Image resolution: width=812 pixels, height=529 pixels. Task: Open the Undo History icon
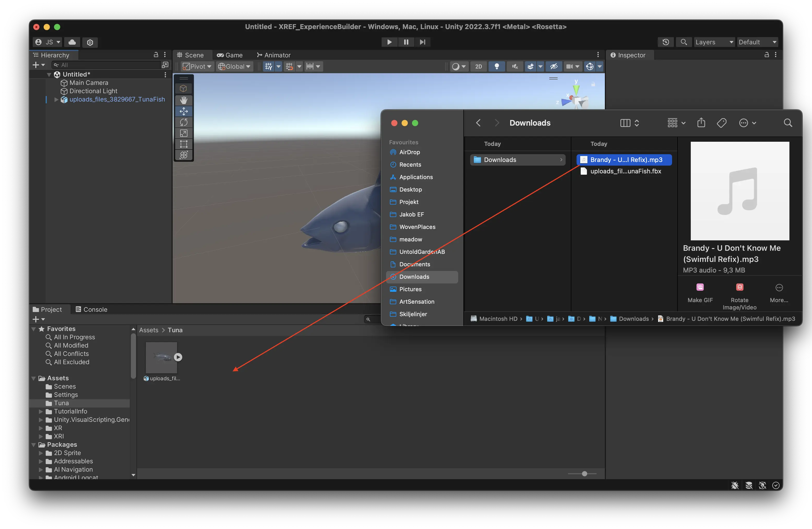(x=665, y=42)
